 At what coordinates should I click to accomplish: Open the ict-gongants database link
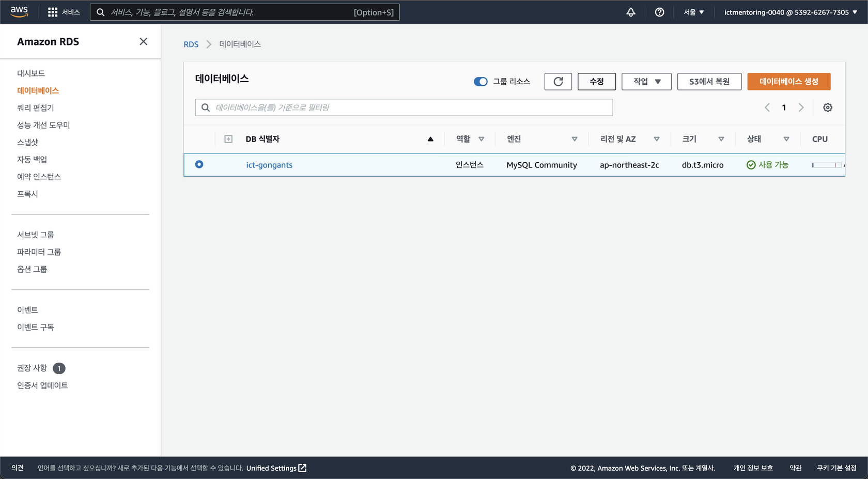tap(269, 165)
